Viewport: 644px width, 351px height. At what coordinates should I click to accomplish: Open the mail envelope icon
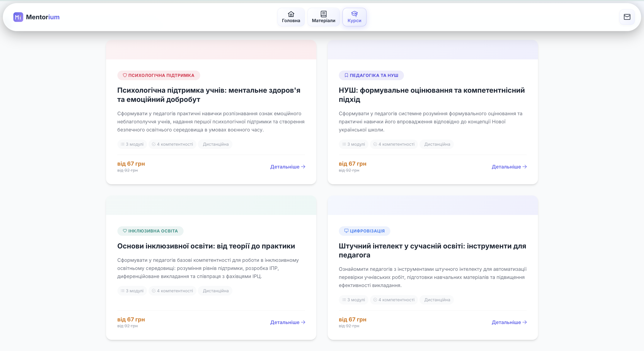click(627, 17)
